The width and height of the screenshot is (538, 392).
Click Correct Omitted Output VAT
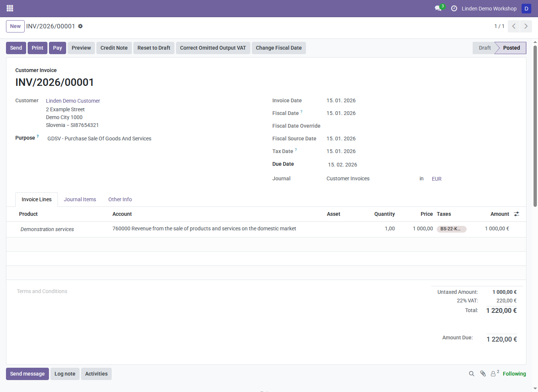[x=213, y=48]
